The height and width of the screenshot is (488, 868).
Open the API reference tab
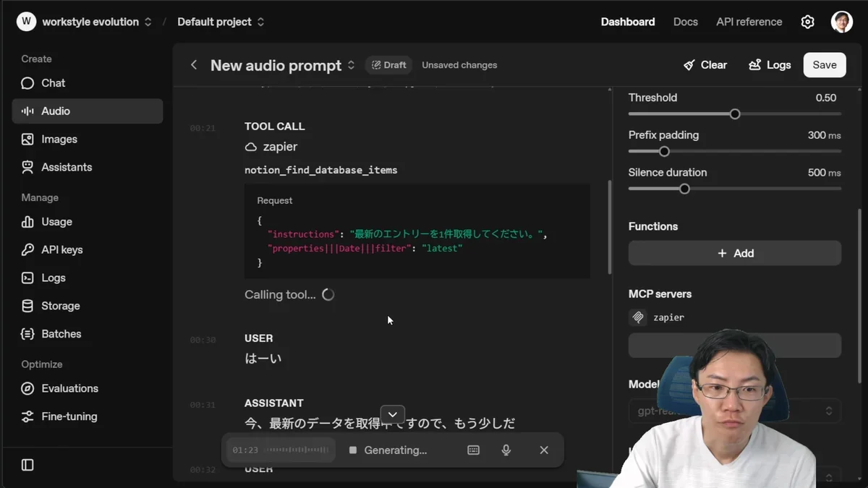(749, 22)
